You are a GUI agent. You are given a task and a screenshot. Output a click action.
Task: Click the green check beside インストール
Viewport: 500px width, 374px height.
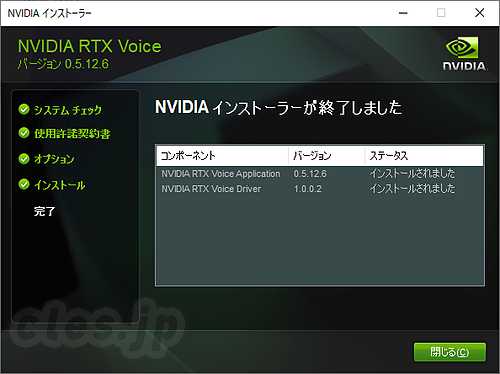24,184
